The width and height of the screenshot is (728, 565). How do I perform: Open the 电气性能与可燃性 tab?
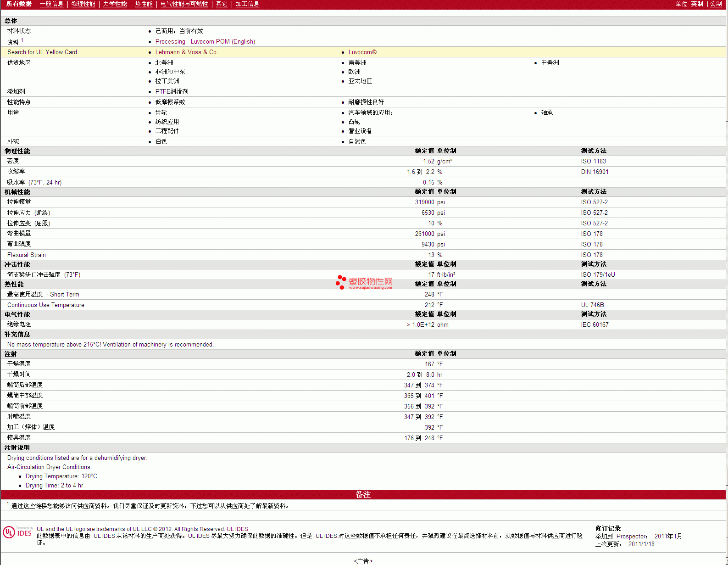(x=184, y=4)
